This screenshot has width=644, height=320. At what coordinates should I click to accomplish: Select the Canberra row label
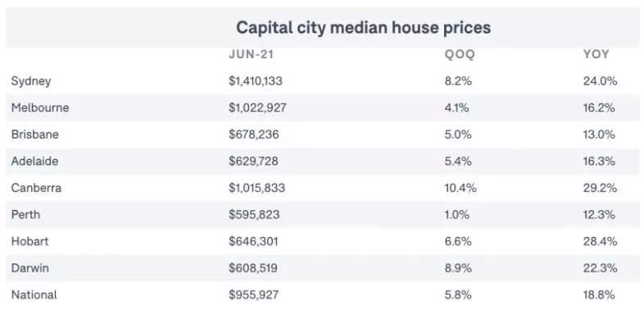coord(36,188)
